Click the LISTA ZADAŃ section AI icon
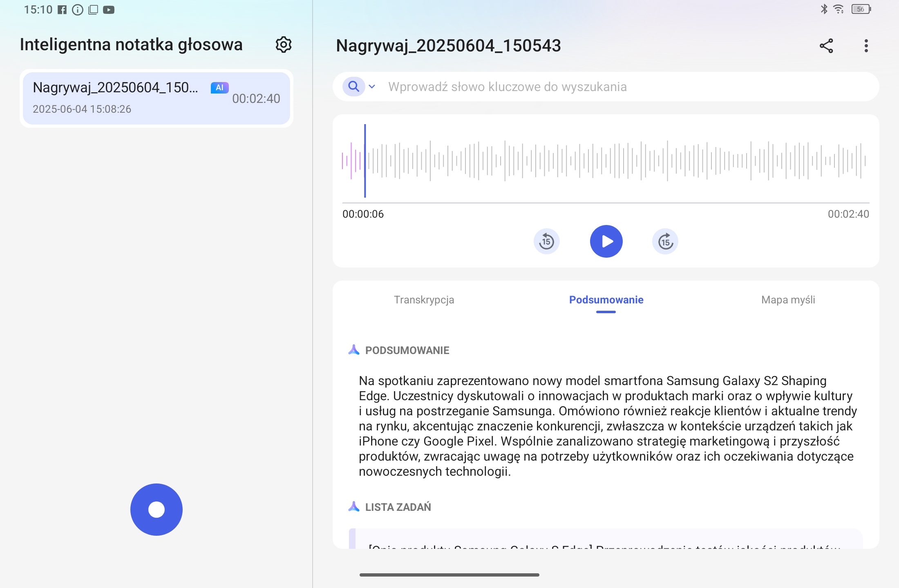 pyautogui.click(x=354, y=507)
